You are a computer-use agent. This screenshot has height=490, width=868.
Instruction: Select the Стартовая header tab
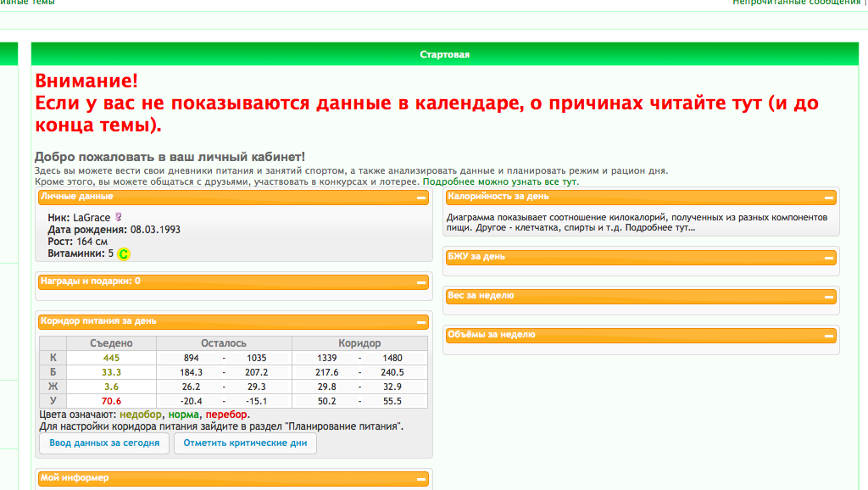(444, 54)
